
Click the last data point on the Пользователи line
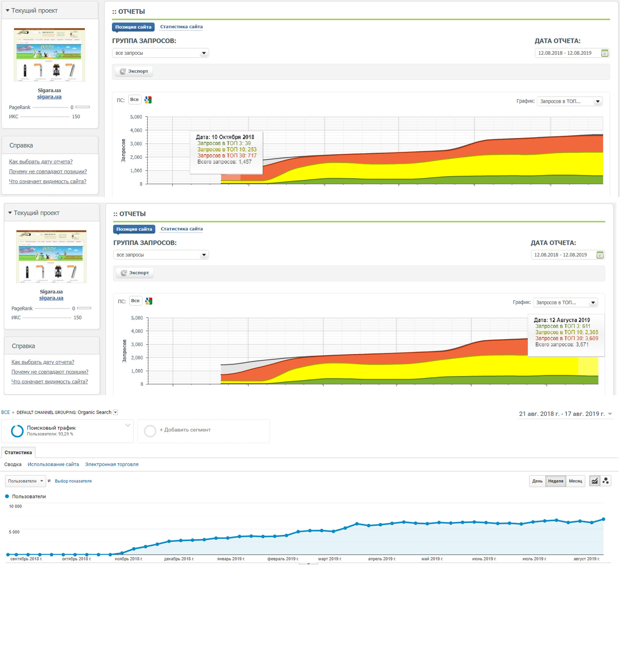coord(603,519)
